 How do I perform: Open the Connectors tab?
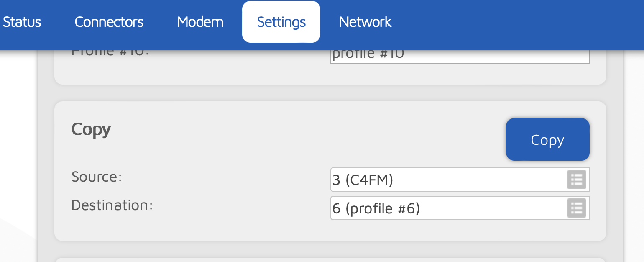click(109, 22)
